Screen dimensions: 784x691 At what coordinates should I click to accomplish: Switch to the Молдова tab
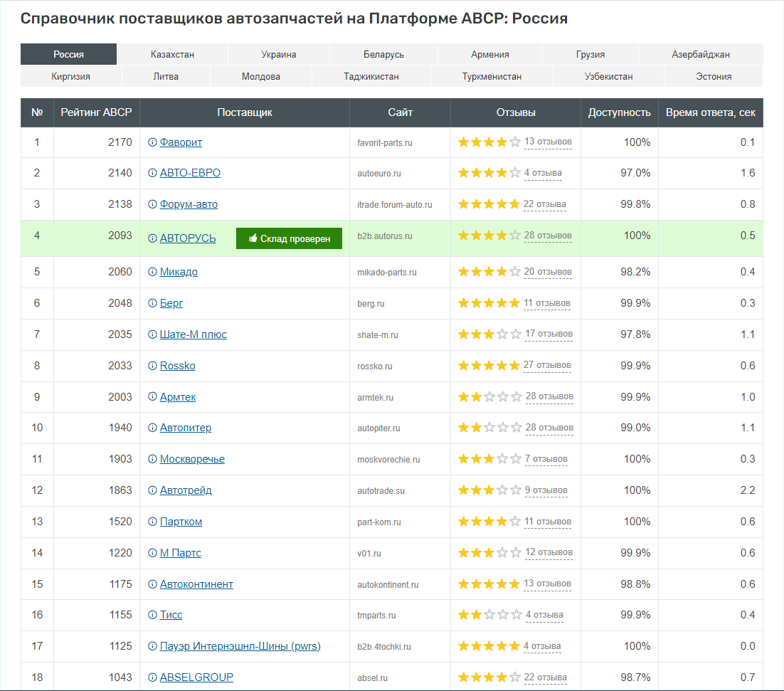pos(261,76)
